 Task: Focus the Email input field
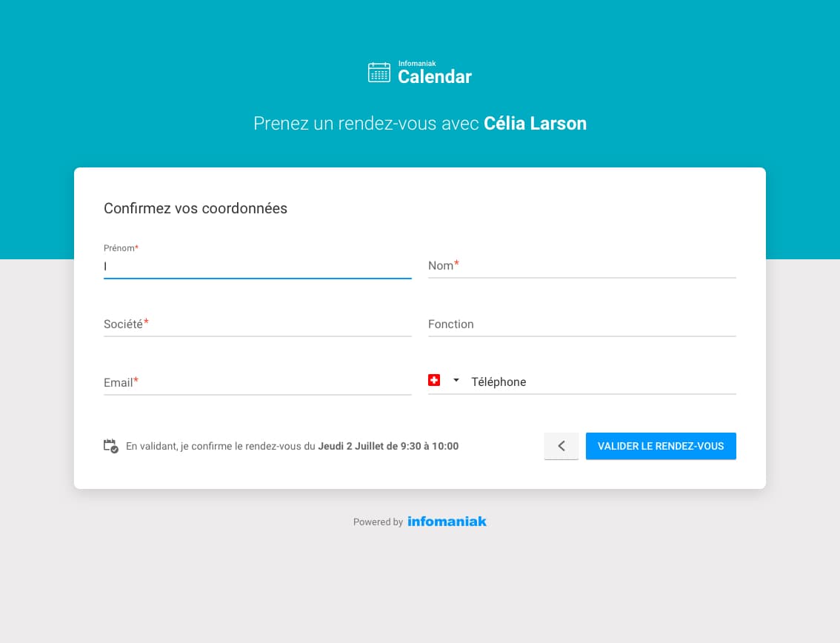(257, 383)
